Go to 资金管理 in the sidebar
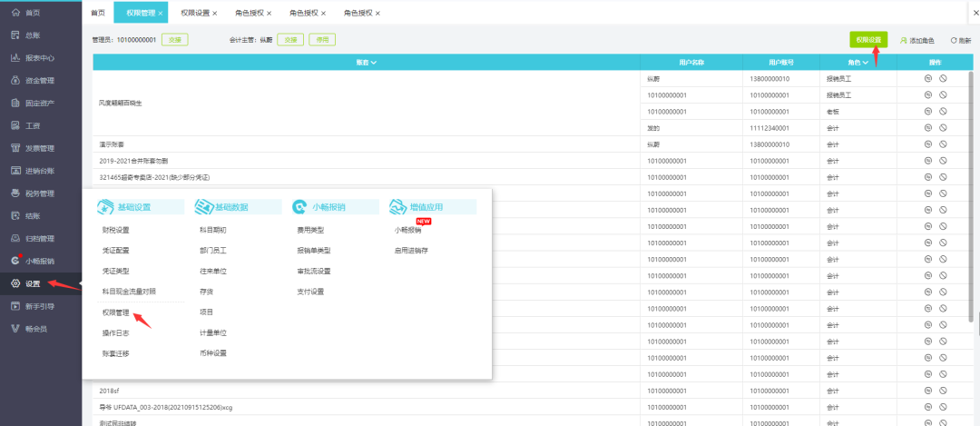 (39, 80)
